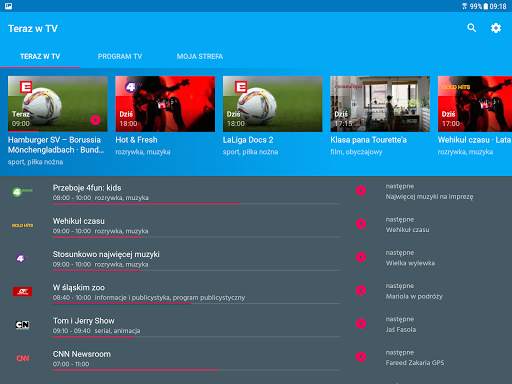Switch to the Teraz w TV tab
Screen dimensions: 512x384
tap(40, 56)
